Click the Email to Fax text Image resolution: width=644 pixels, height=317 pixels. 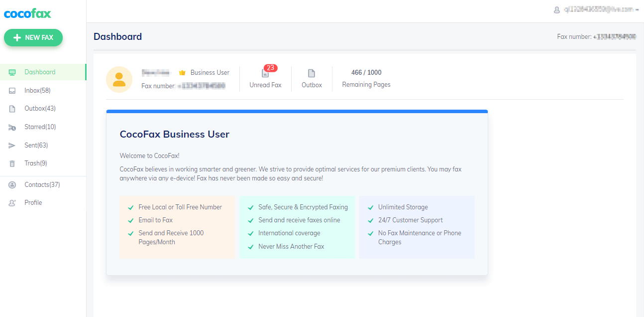point(156,220)
